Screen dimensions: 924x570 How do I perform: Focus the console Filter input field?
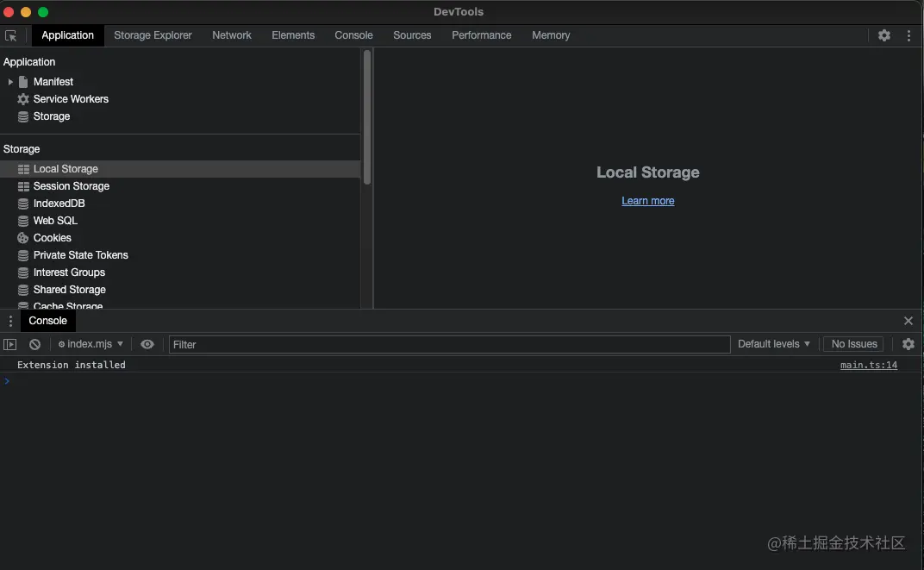[449, 344]
